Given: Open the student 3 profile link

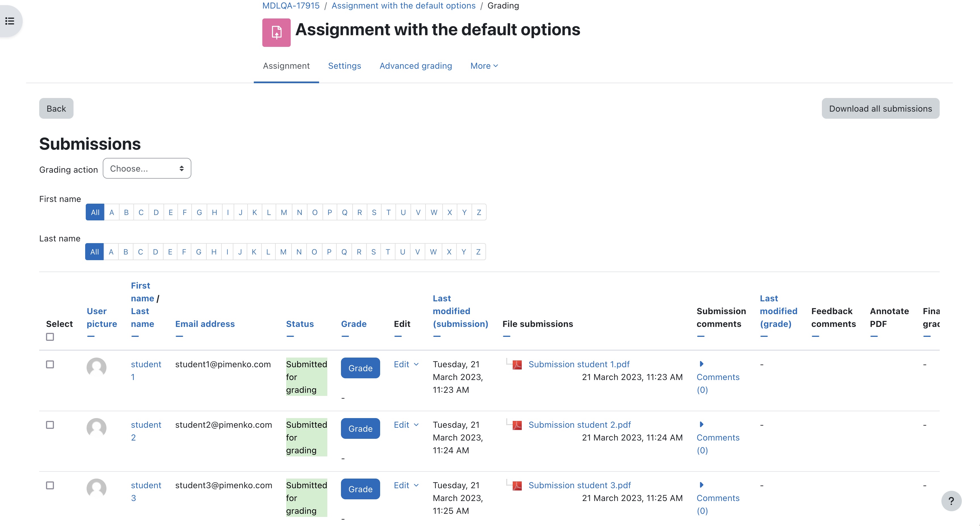Looking at the screenshot, I should pyautogui.click(x=146, y=491).
